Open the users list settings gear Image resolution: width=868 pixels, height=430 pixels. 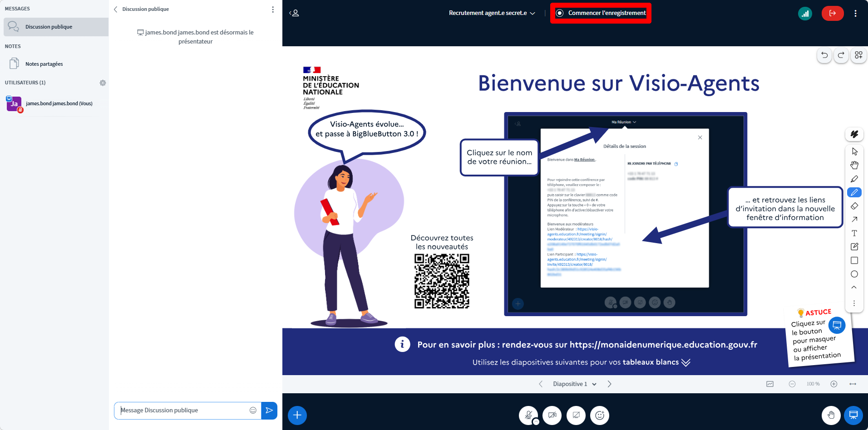(x=103, y=83)
